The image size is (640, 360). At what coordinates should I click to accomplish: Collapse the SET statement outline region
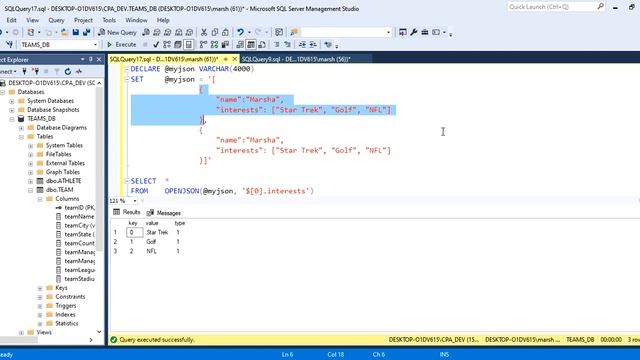127,79
